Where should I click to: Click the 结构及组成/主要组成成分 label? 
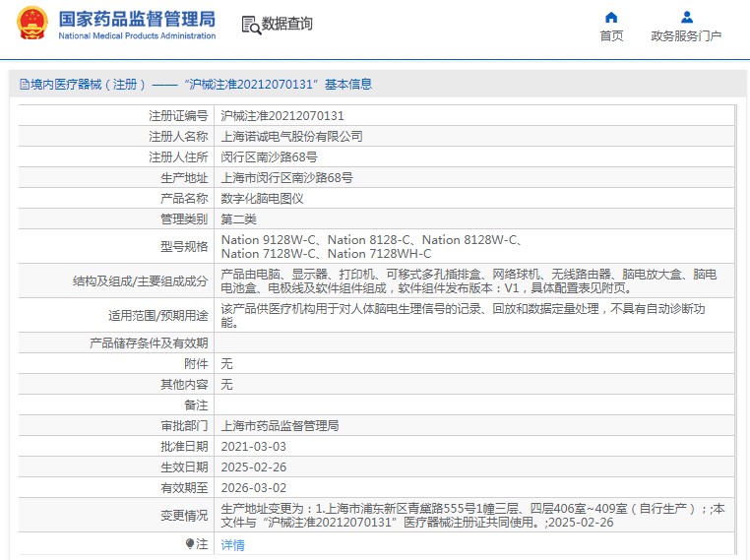(140, 280)
